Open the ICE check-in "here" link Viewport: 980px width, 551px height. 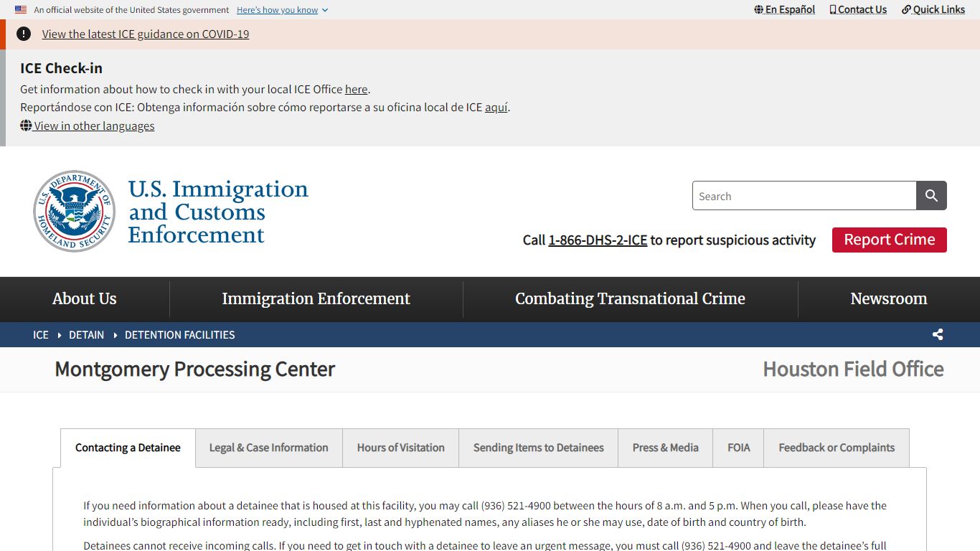coord(356,89)
